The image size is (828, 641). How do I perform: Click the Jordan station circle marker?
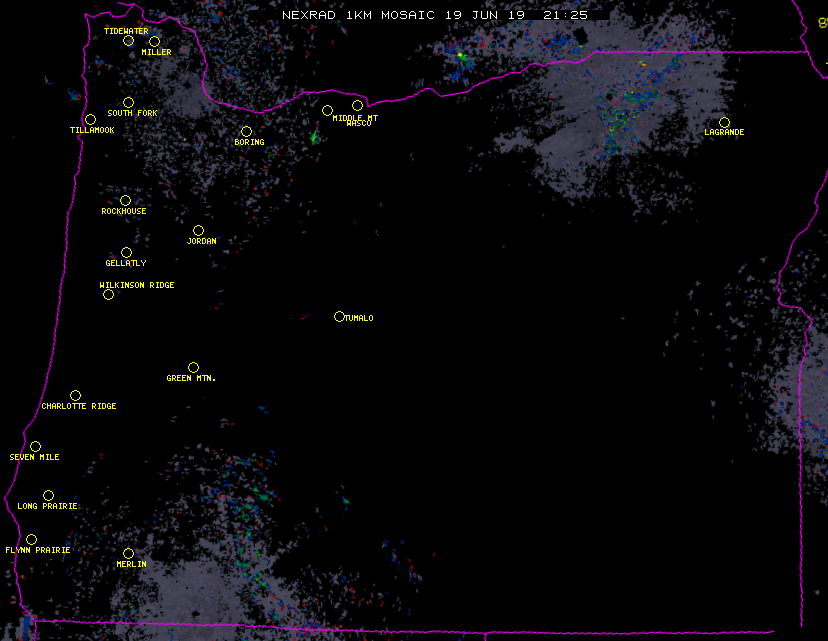(x=198, y=230)
